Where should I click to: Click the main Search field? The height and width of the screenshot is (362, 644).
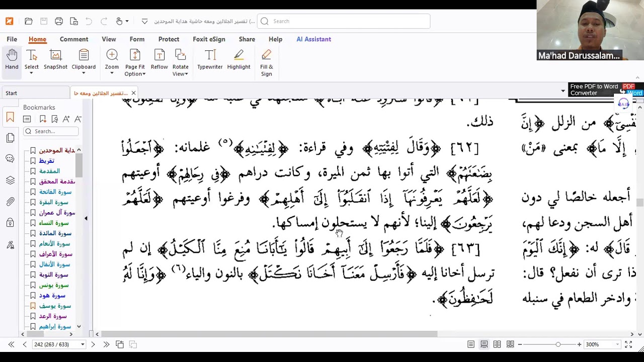pyautogui.click(x=344, y=21)
